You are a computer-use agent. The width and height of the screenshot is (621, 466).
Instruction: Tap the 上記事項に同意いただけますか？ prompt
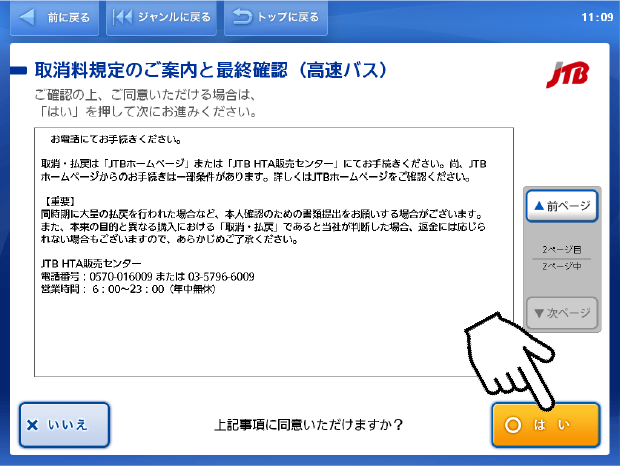[308, 425]
